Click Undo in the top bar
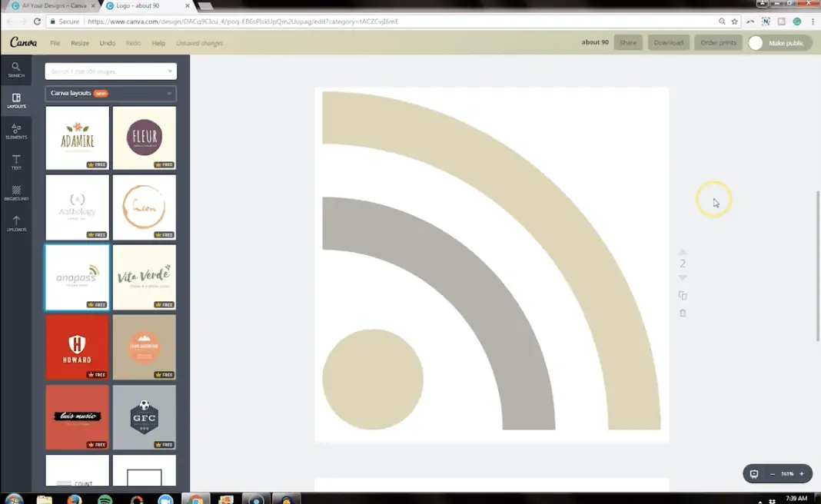 coord(108,43)
